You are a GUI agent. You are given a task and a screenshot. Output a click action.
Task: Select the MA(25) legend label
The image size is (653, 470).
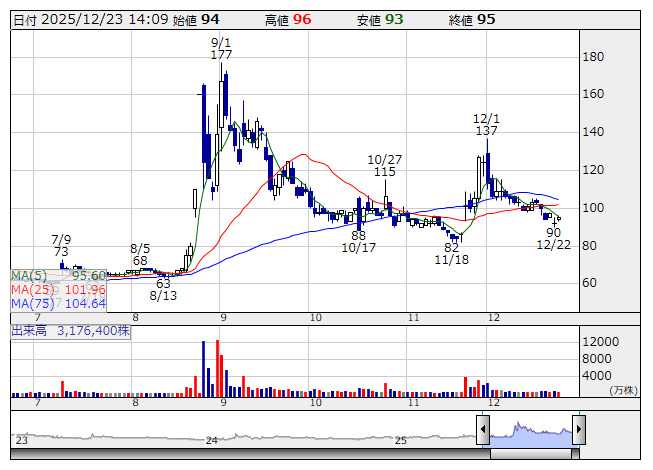[32, 289]
